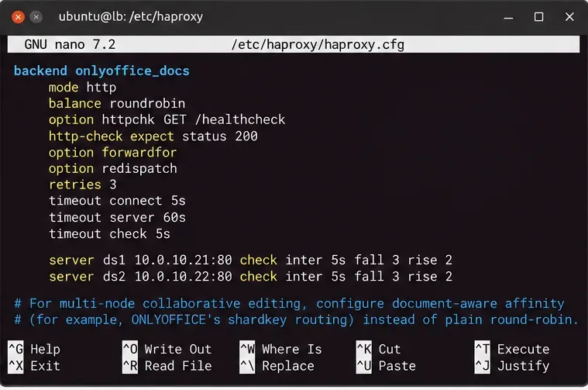
Task: Minimize the terminal window
Action: point(508,17)
